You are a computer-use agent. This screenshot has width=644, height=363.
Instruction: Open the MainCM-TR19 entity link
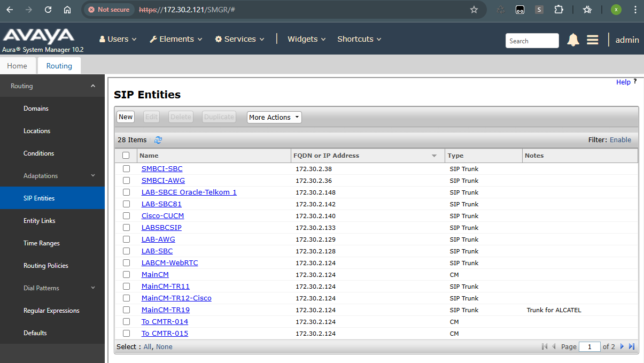click(x=165, y=310)
